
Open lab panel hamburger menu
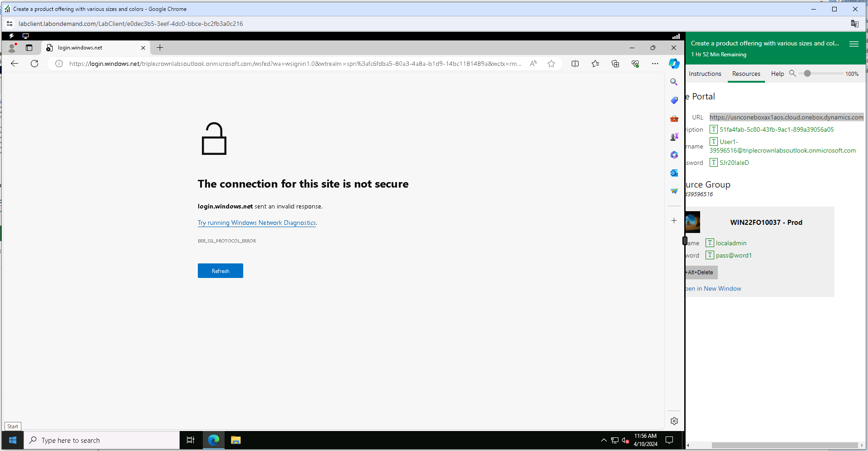pos(854,44)
